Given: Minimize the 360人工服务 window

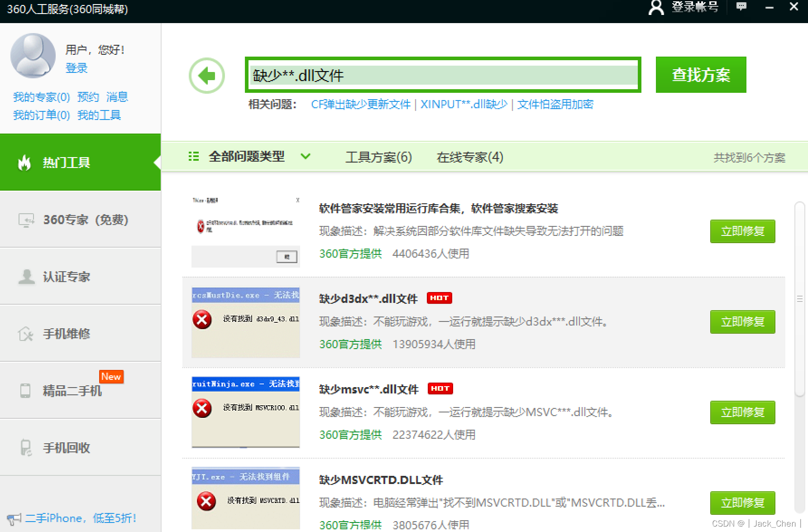Looking at the screenshot, I should click(769, 7).
